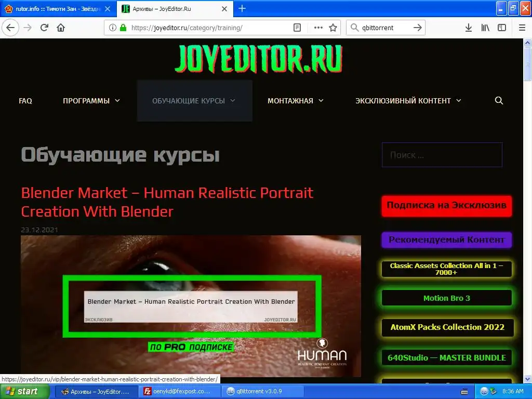Image resolution: width=532 pixels, height=399 pixels.
Task: Click the qBittorrent system tray icon
Action: pos(484,391)
